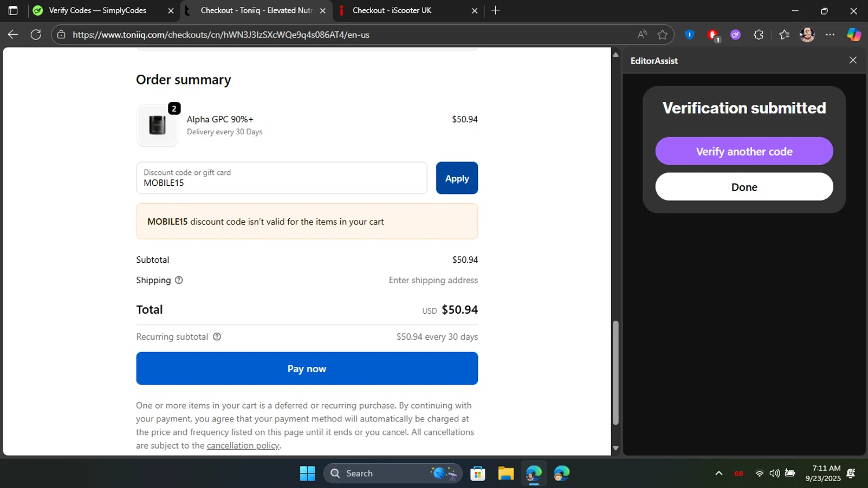Open volume speaker tray icon
Image resolution: width=868 pixels, height=488 pixels.
pyautogui.click(x=774, y=474)
